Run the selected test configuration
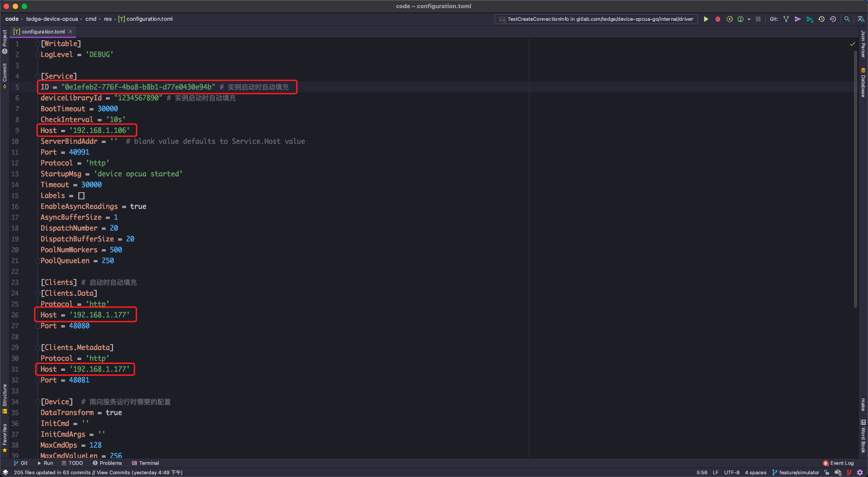Viewport: 868px width, 477px height. [x=706, y=19]
